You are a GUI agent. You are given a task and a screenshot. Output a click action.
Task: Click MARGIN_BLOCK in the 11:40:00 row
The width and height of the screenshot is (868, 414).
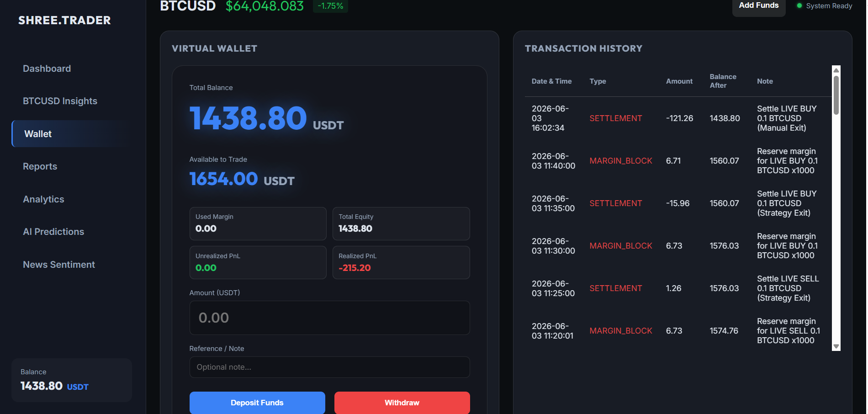pos(620,161)
